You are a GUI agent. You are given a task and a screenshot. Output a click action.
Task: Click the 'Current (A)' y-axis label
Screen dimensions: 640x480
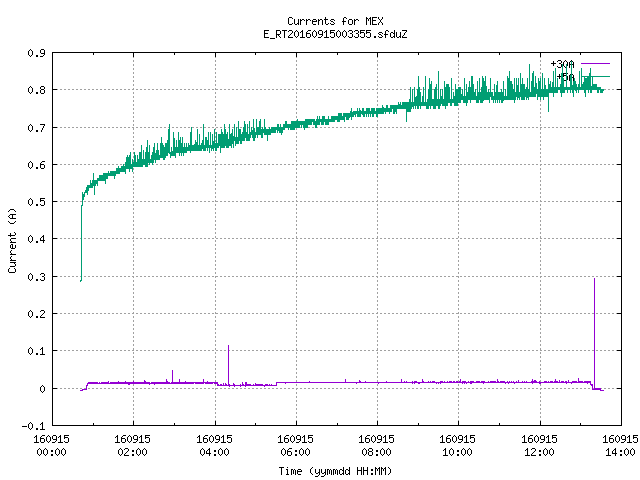(12, 240)
